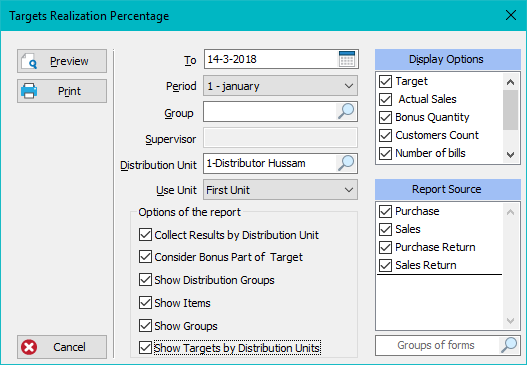Viewport: 527px width, 365px height.
Task: Click the Preview button
Action: [62, 61]
